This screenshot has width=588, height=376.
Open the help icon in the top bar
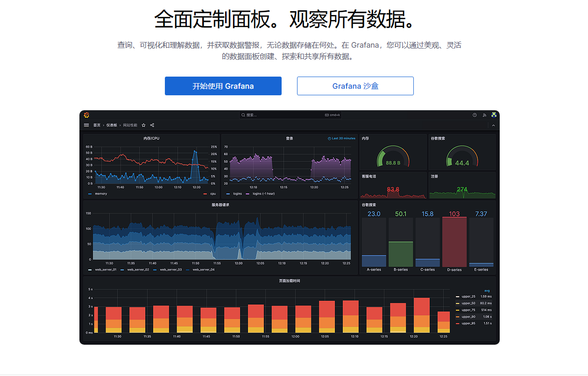[x=475, y=115]
